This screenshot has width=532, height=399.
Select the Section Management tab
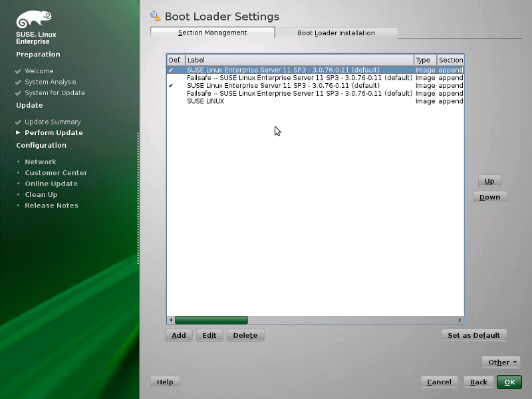213,32
